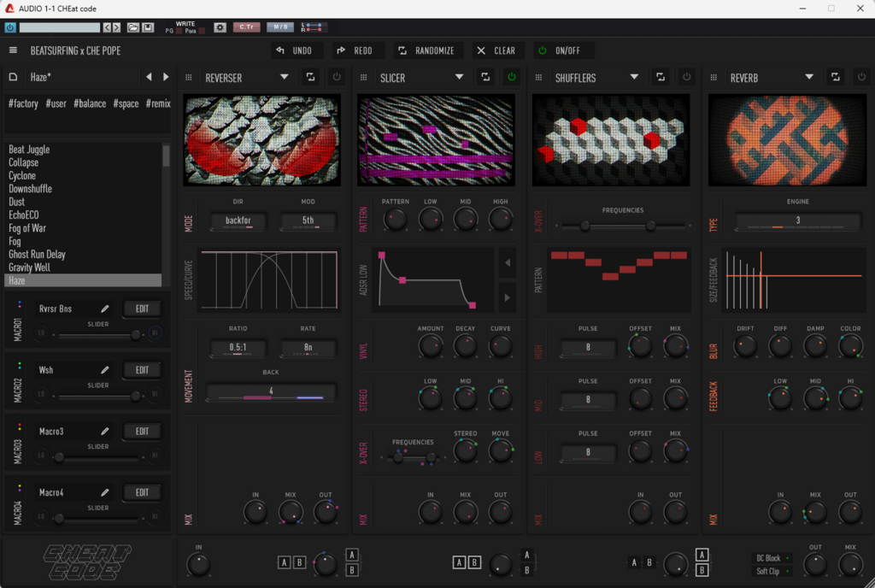Randomize the Reverser module with its shuffle icon

(x=310, y=77)
